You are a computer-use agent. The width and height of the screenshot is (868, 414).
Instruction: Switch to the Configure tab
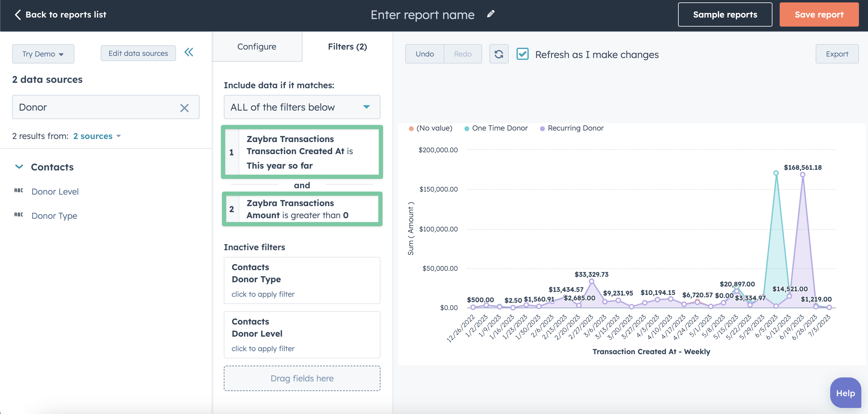point(256,47)
